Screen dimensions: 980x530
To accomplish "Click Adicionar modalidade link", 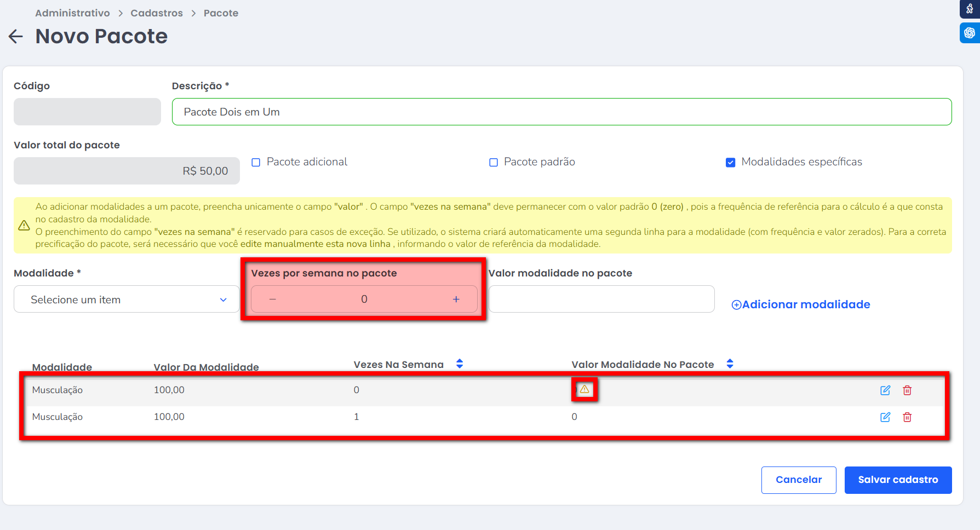I will (800, 304).
